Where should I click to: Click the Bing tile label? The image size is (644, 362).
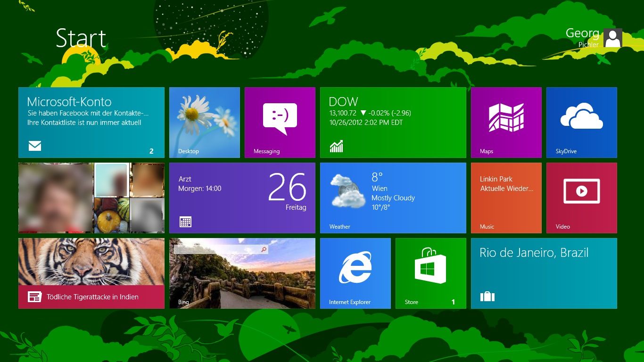183,302
